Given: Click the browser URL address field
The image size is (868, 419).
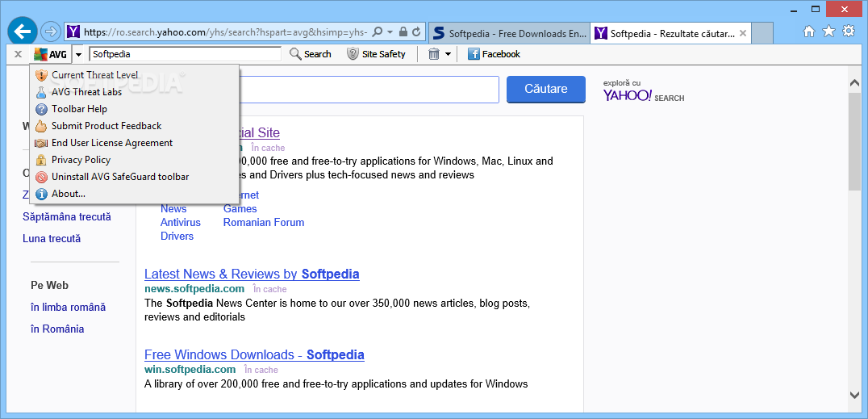Looking at the screenshot, I should click(x=226, y=32).
